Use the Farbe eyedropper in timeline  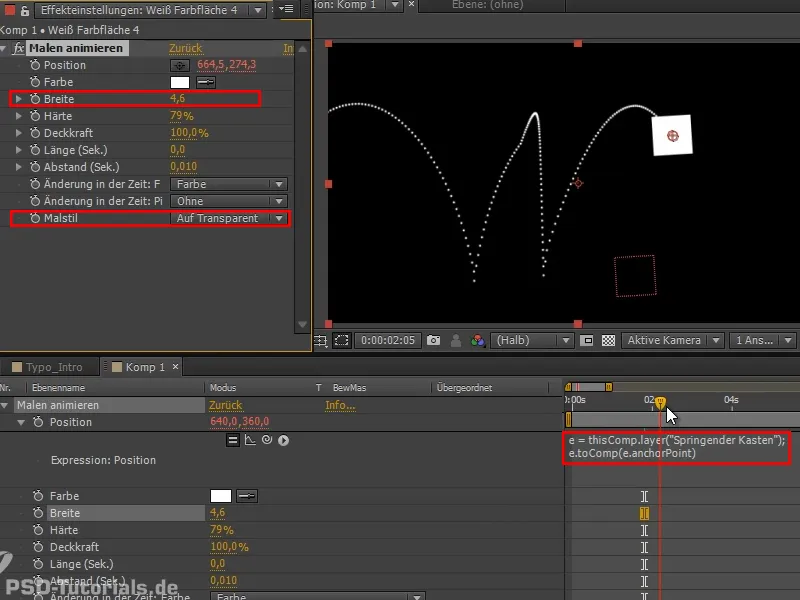(x=247, y=496)
